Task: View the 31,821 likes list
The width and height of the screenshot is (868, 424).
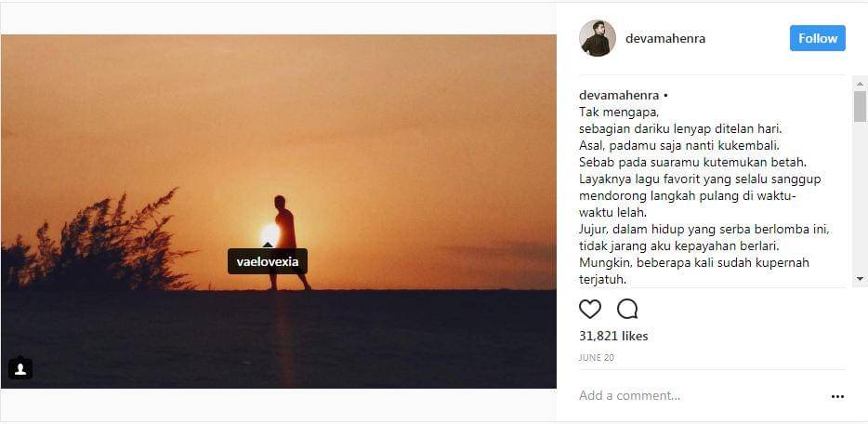Action: (x=613, y=336)
